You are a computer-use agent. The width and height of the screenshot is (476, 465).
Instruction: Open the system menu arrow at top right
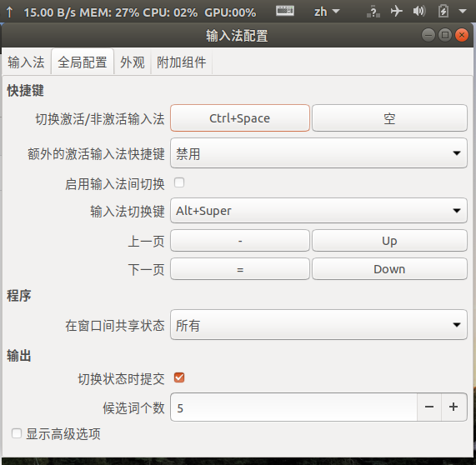(463, 12)
